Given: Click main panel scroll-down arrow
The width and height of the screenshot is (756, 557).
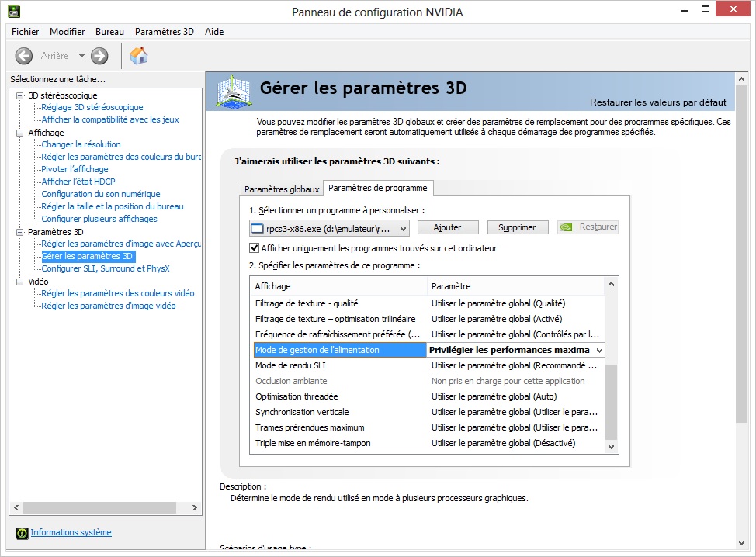Looking at the screenshot, I should point(741,543).
